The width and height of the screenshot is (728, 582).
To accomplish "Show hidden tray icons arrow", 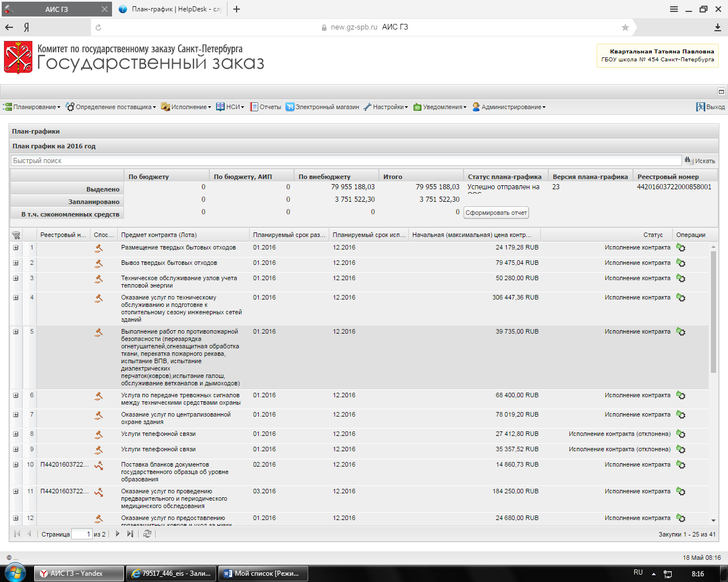I will (x=653, y=574).
